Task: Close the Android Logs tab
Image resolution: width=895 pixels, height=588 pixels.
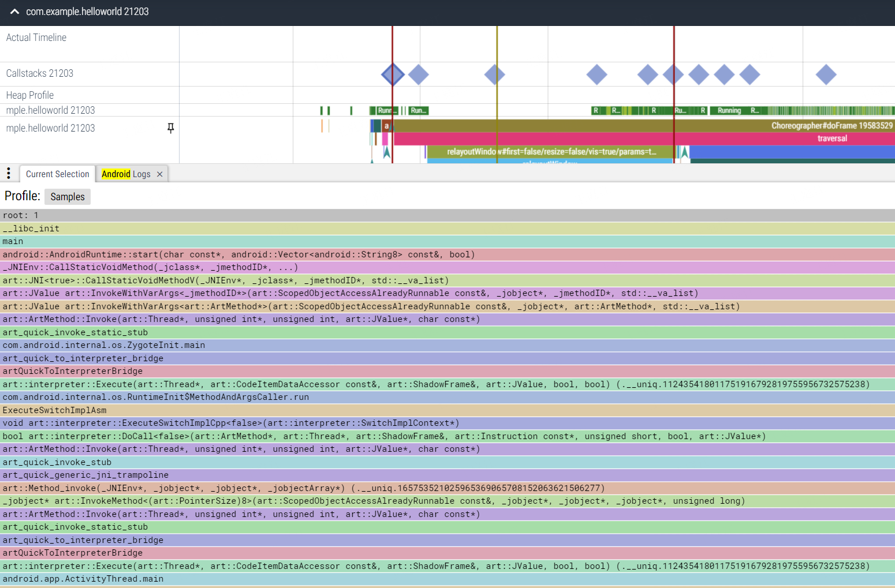Action: 160,174
